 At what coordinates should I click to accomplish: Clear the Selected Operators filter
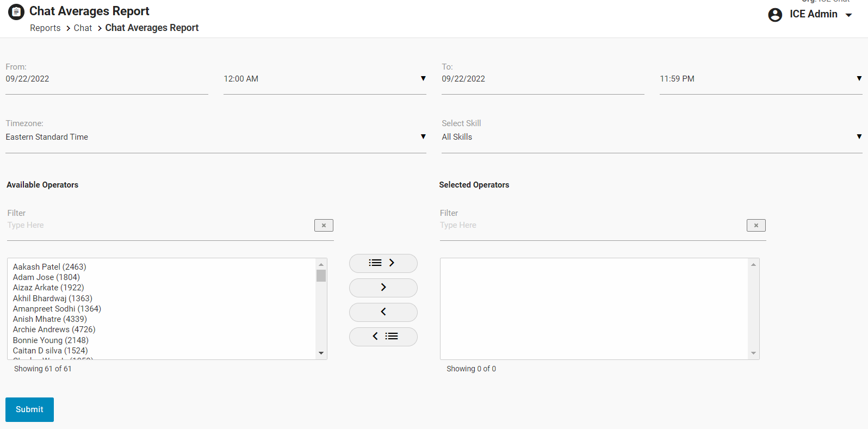[x=756, y=225]
